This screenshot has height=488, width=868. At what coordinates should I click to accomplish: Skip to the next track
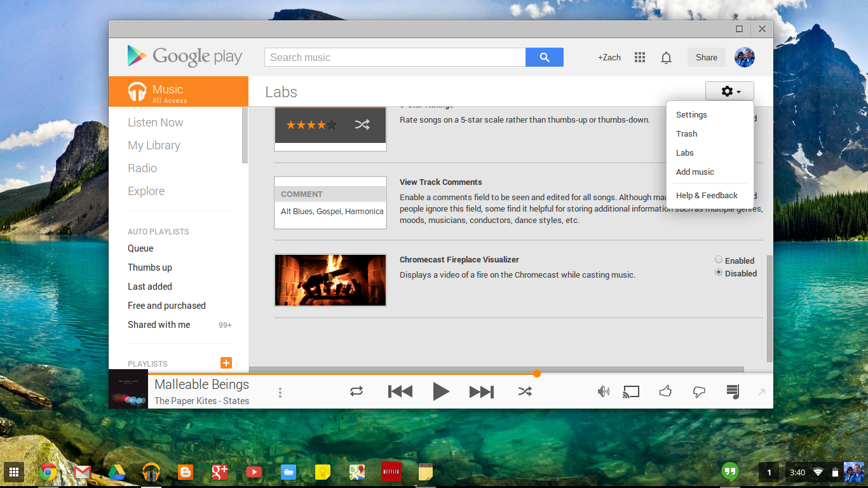[x=482, y=391]
